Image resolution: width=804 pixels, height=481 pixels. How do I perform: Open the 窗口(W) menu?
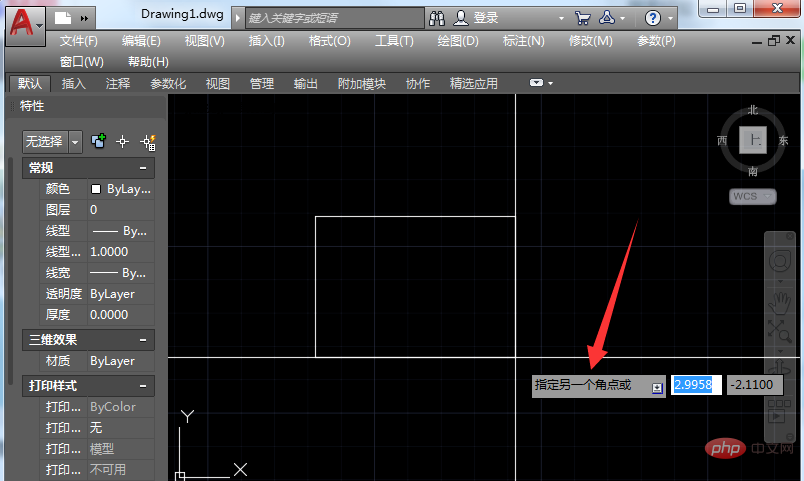(x=82, y=62)
